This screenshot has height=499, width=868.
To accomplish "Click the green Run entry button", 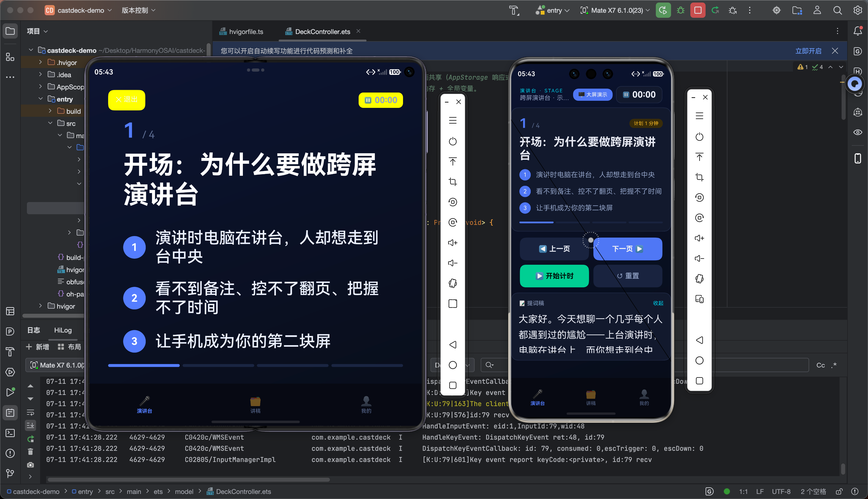I will 663,10.
